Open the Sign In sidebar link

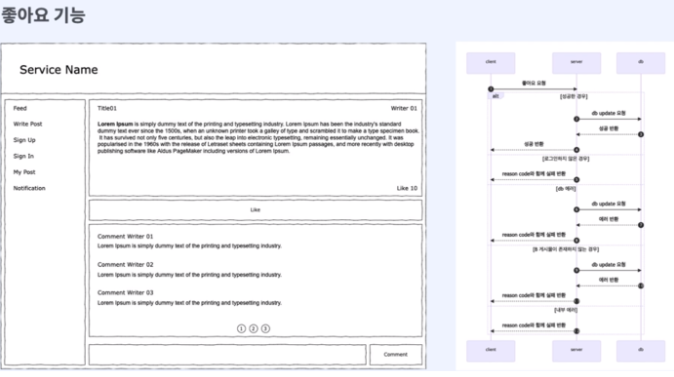(x=23, y=156)
